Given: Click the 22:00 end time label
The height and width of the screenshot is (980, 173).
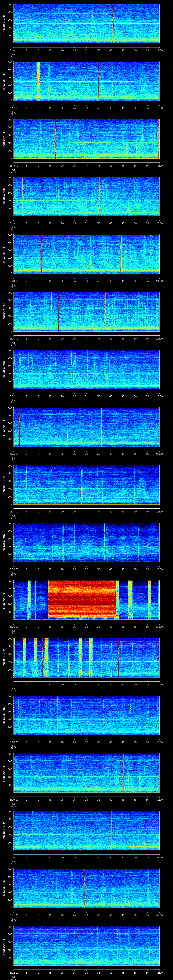Looking at the screenshot, I should tap(159, 339).
